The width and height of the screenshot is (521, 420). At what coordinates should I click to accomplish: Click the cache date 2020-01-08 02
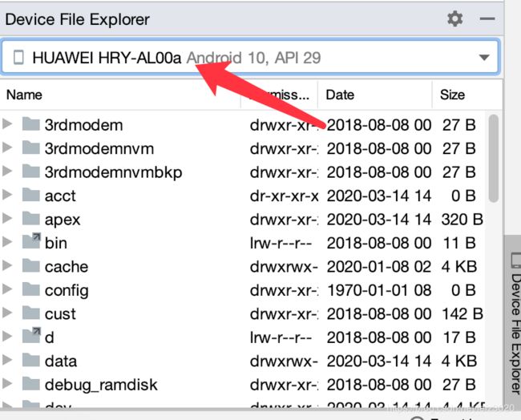379,267
